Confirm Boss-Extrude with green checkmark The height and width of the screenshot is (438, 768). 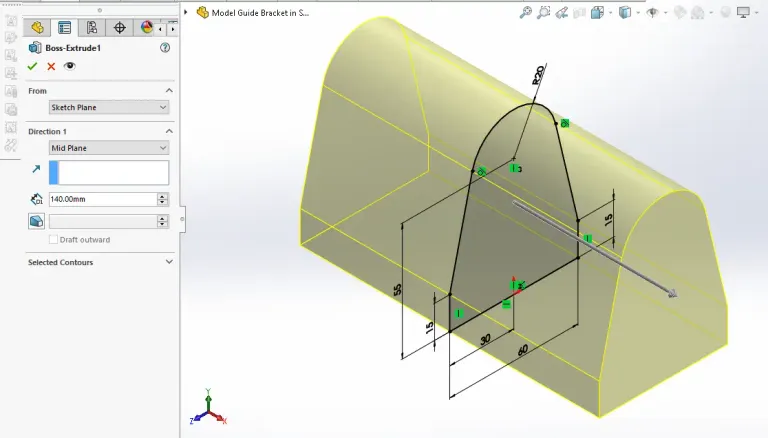click(x=33, y=66)
